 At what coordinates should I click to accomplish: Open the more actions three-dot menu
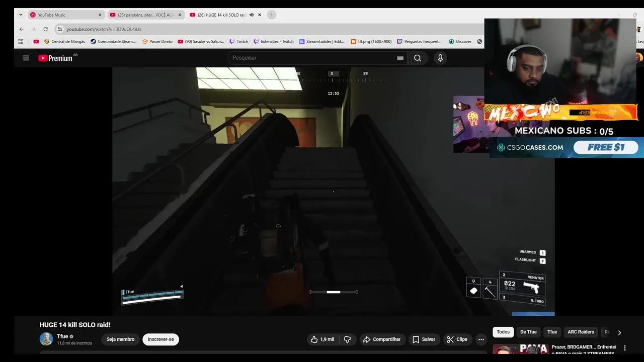(x=481, y=339)
